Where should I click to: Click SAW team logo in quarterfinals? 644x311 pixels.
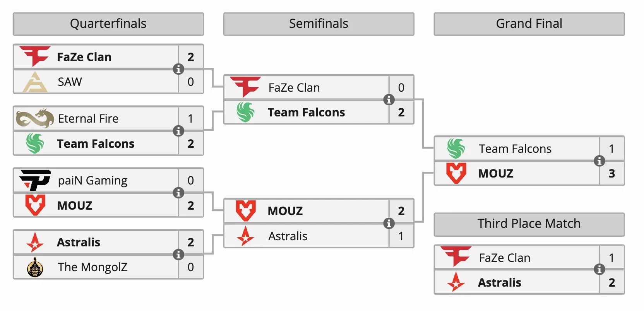35,82
